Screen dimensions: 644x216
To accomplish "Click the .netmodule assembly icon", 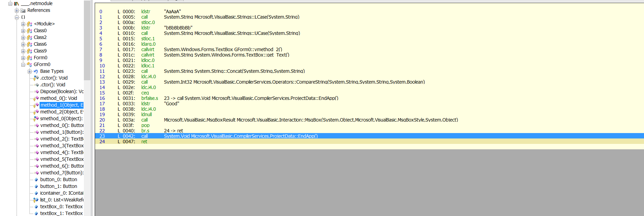I will [16, 4].
